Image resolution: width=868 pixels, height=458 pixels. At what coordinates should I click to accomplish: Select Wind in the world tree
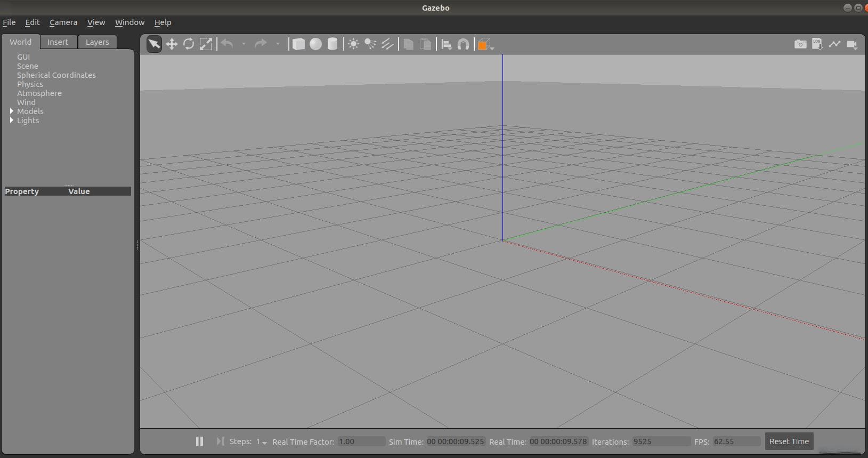tap(26, 102)
